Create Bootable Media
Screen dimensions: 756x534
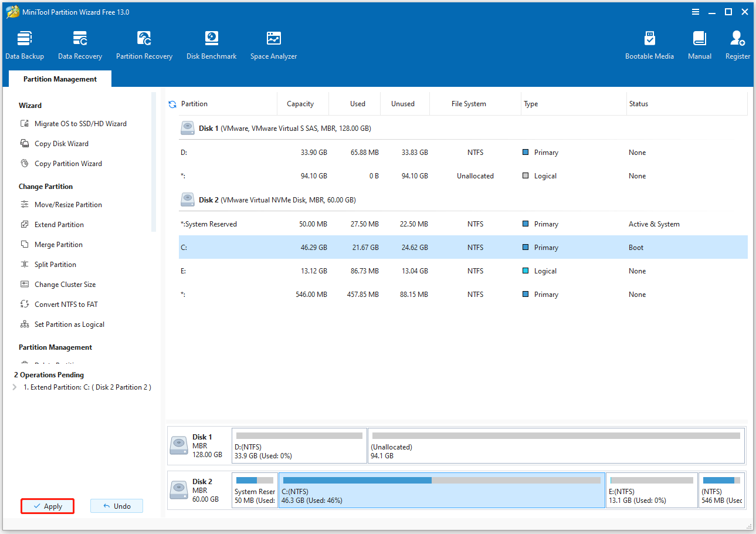pyautogui.click(x=649, y=44)
